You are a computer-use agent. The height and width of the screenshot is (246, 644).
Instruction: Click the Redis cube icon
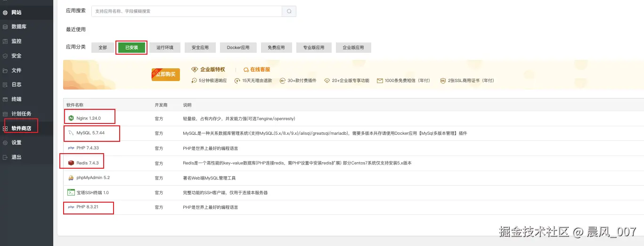click(x=71, y=163)
